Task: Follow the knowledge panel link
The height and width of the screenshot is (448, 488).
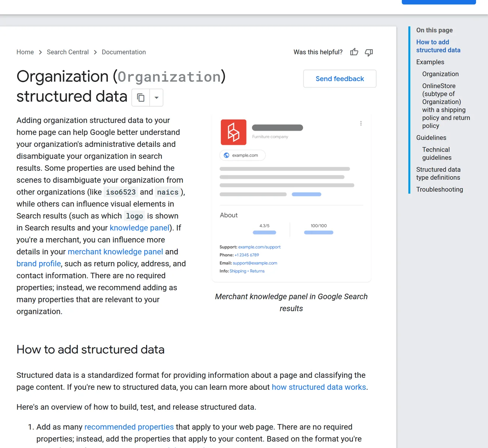Action: [x=139, y=228]
